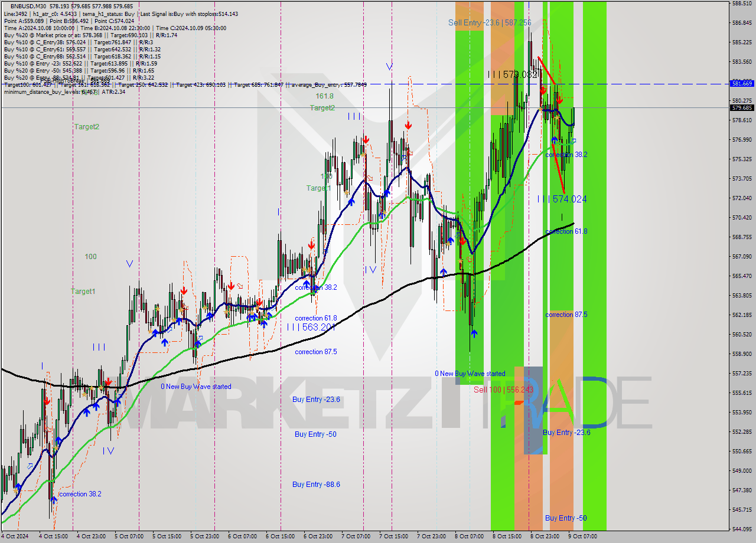Click the 'I I I 579.082' wave label
Viewport: 756px width, 543px height.
point(513,74)
